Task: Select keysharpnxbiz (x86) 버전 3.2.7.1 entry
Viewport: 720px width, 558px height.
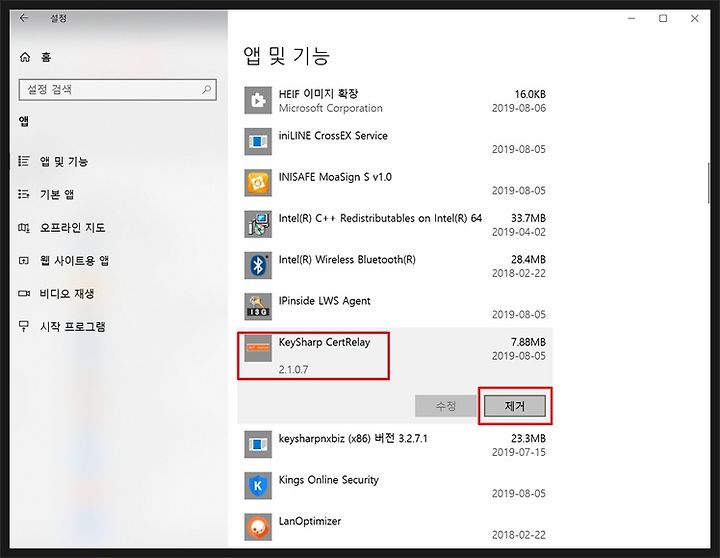Action: (x=395, y=444)
